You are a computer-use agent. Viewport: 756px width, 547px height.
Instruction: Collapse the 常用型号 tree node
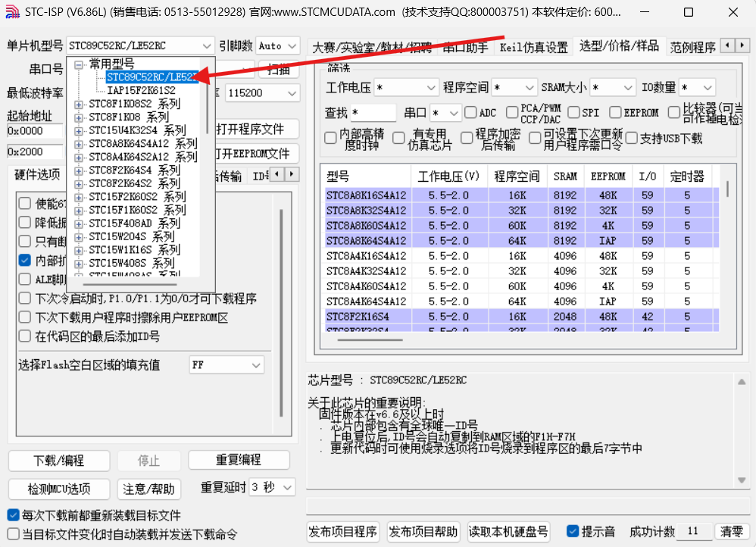79,64
